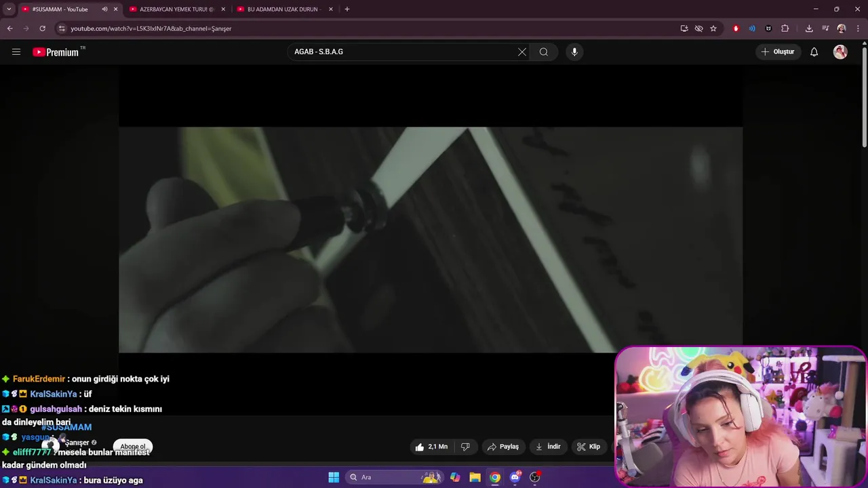Click the crossed-out eye icon in the address bar
The height and width of the screenshot is (488, 868).
[699, 28]
